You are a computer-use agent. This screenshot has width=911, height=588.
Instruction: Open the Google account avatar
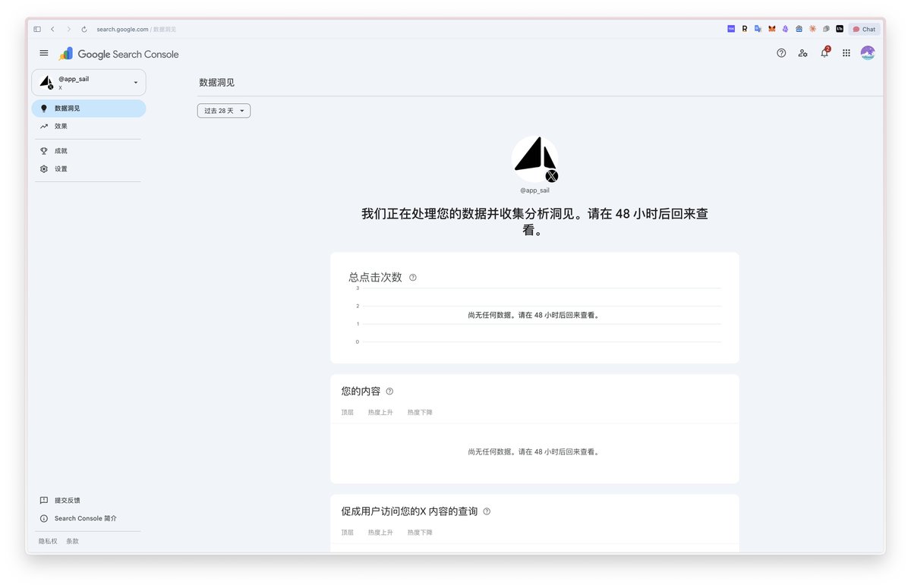tap(868, 53)
